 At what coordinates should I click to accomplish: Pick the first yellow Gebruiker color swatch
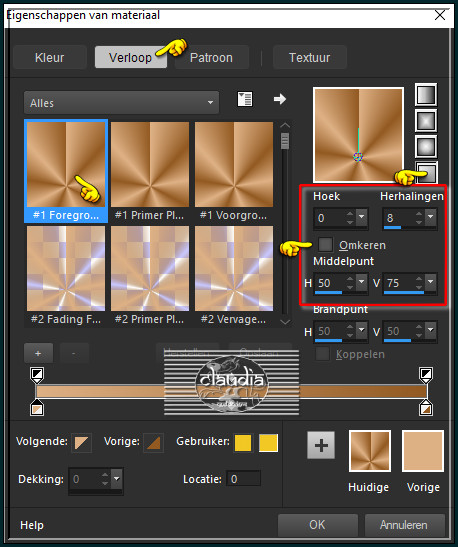click(243, 443)
